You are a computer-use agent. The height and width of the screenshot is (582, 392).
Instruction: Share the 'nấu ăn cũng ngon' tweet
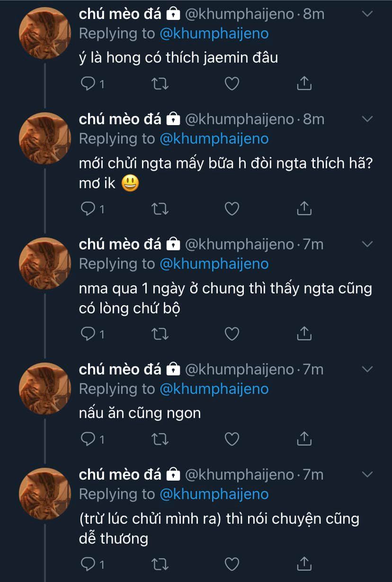(x=303, y=439)
